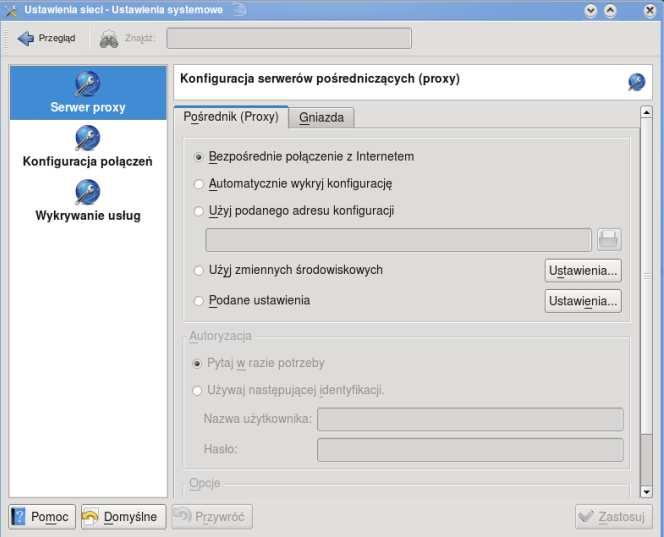Click the scrollbar down arrow
The height and width of the screenshot is (537, 664).
pos(646,492)
